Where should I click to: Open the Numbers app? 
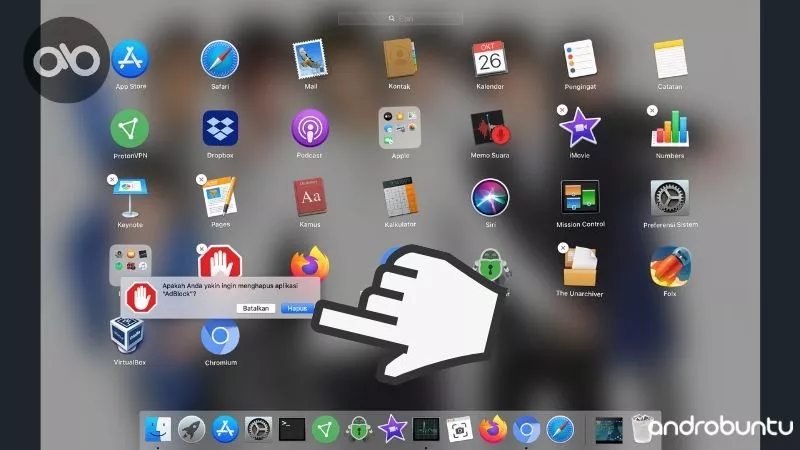pyautogui.click(x=670, y=128)
